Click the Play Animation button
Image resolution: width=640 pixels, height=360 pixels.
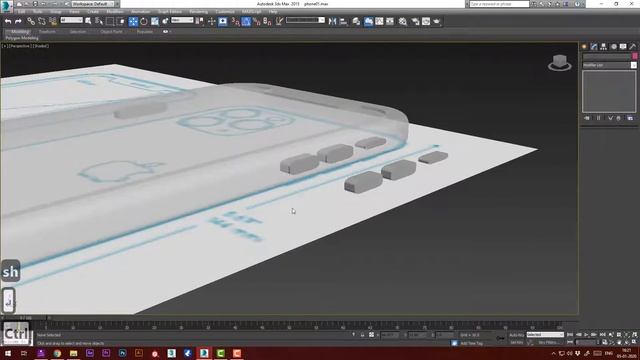point(587,335)
